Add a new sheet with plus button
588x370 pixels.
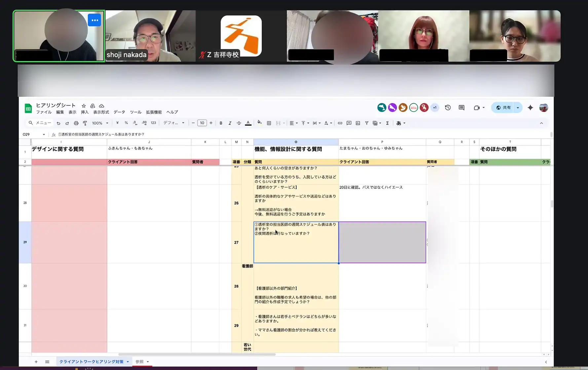(36, 362)
